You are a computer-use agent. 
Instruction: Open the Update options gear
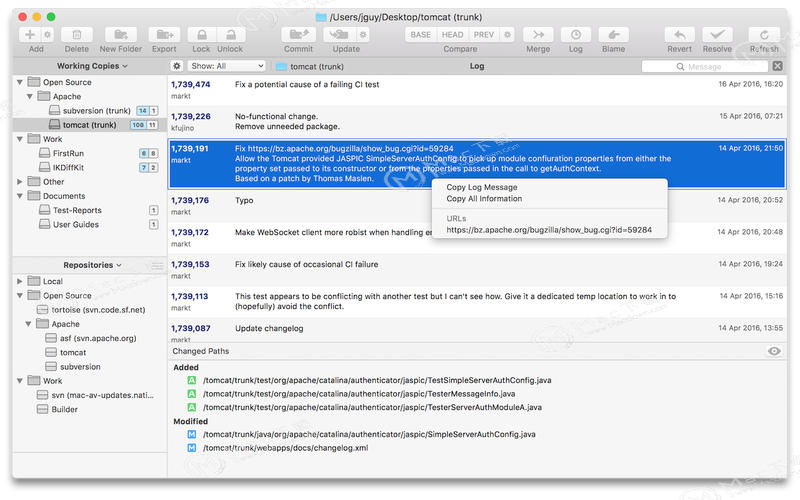(363, 35)
